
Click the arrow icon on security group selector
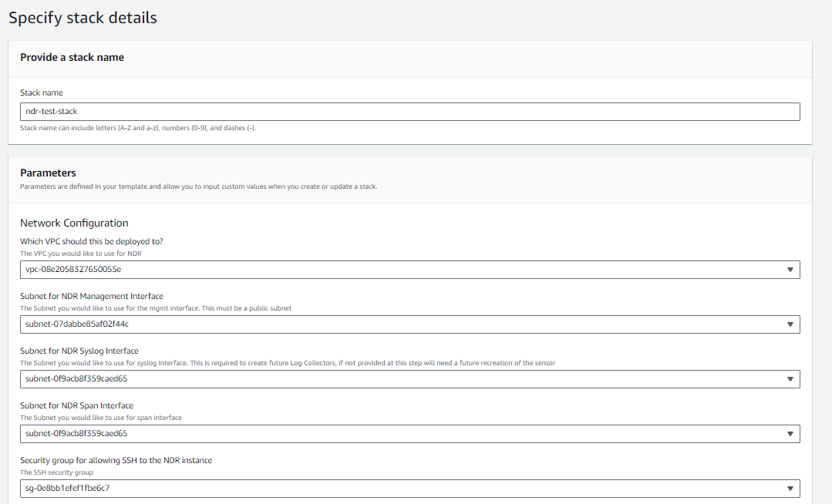coord(790,489)
